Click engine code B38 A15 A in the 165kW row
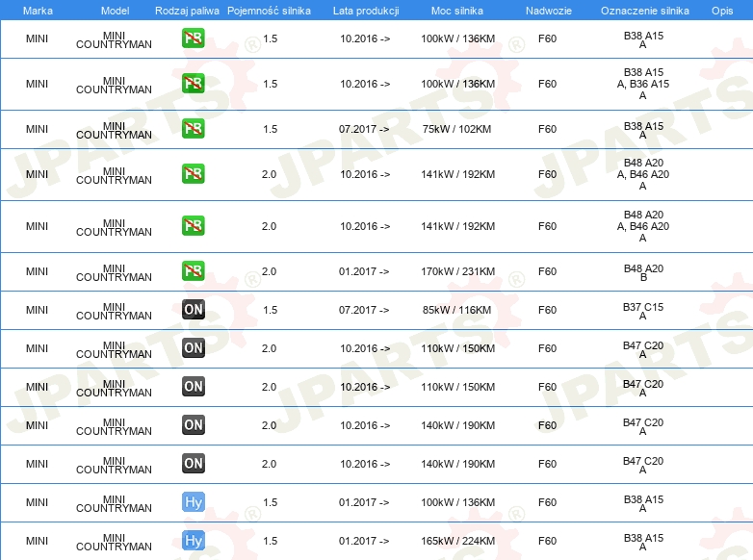 click(x=643, y=543)
